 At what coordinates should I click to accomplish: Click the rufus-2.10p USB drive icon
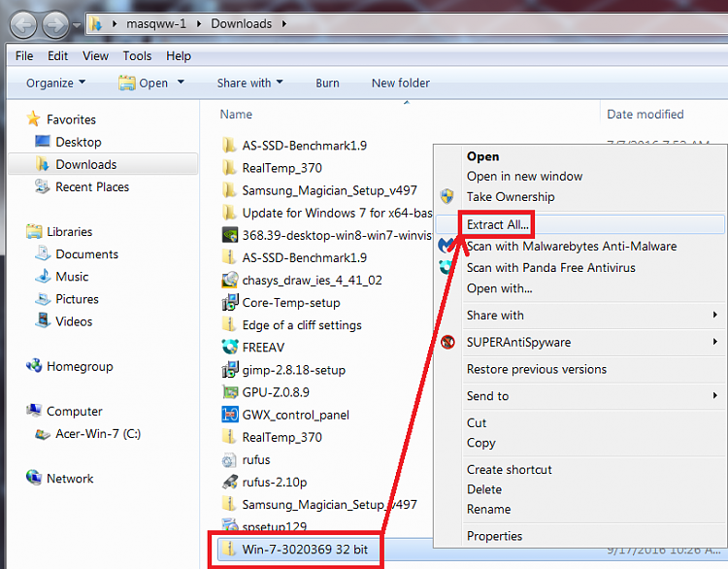tap(230, 483)
